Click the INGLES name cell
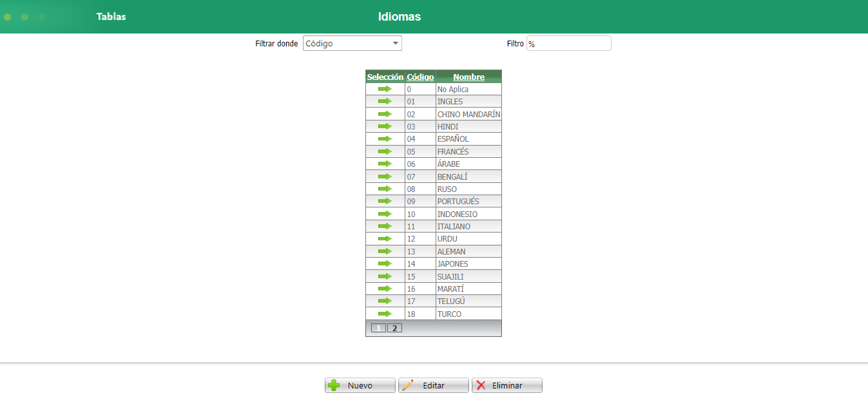868x420 pixels. click(x=468, y=102)
